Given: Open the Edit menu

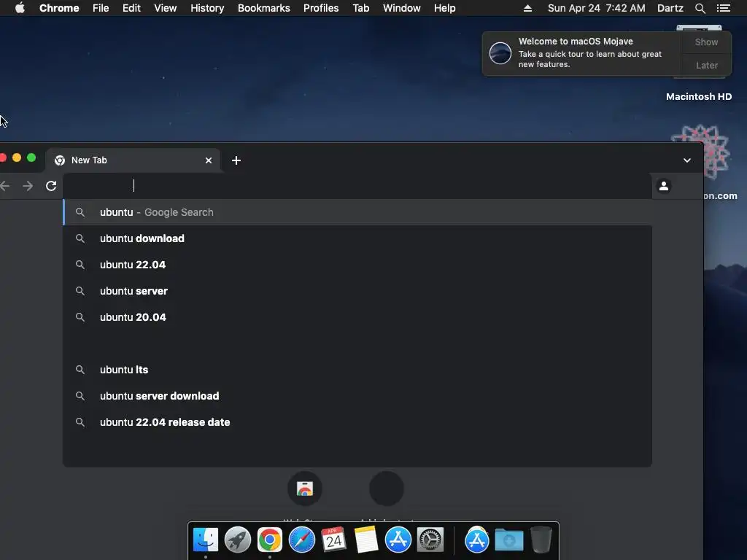Looking at the screenshot, I should pos(131,8).
